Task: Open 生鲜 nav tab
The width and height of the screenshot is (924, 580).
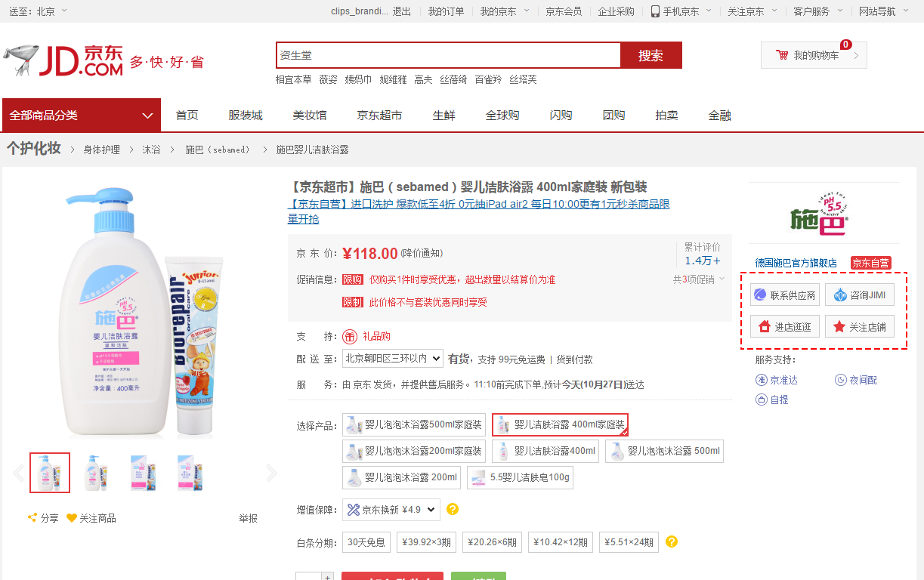Action: (444, 116)
